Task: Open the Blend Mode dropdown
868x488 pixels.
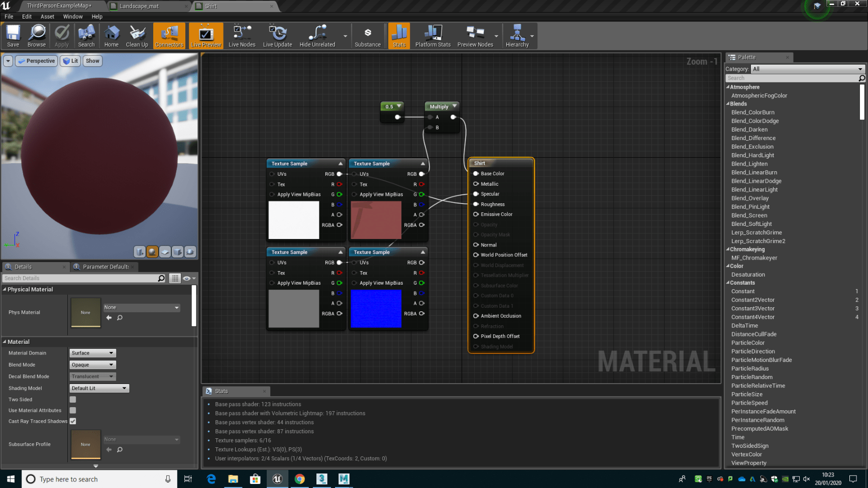Action: pyautogui.click(x=92, y=365)
